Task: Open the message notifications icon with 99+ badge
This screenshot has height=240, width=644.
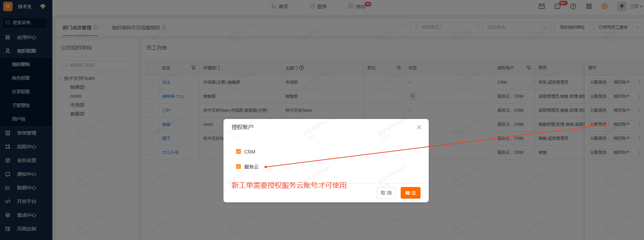Action: click(x=558, y=6)
